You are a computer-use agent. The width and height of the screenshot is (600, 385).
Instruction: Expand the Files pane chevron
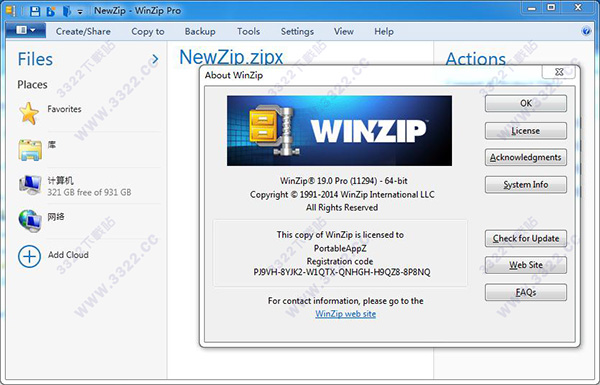click(x=155, y=59)
